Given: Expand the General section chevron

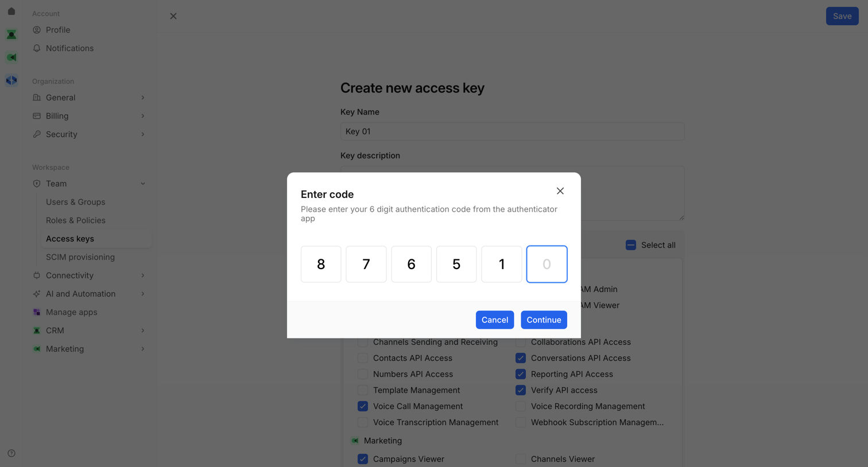Looking at the screenshot, I should point(143,98).
